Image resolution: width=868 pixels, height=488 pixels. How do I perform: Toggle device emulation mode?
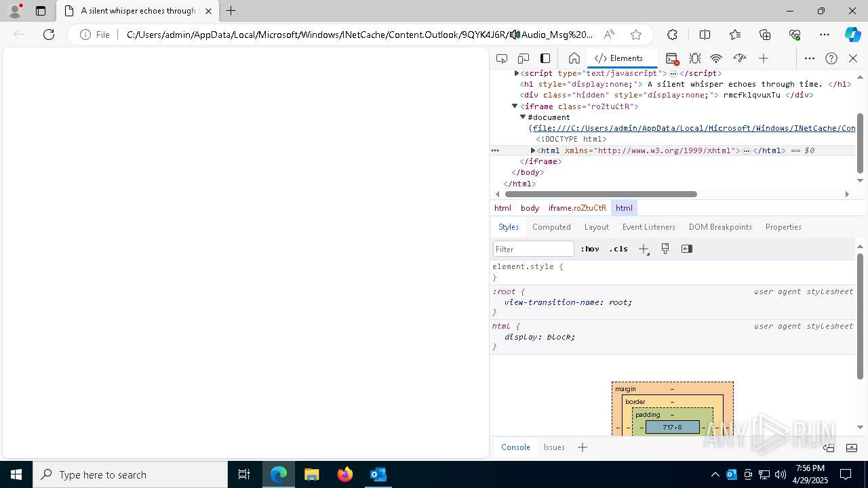[524, 58]
